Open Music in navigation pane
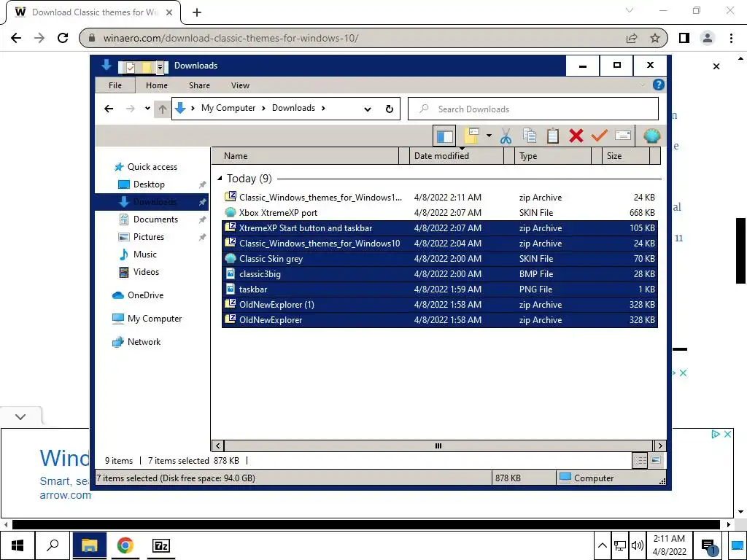 144,254
